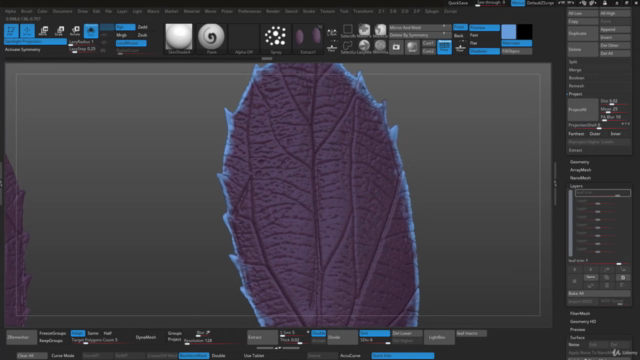The width and height of the screenshot is (640, 360).
Task: Expand the FiberMesh subpalette
Action: pyautogui.click(x=580, y=313)
